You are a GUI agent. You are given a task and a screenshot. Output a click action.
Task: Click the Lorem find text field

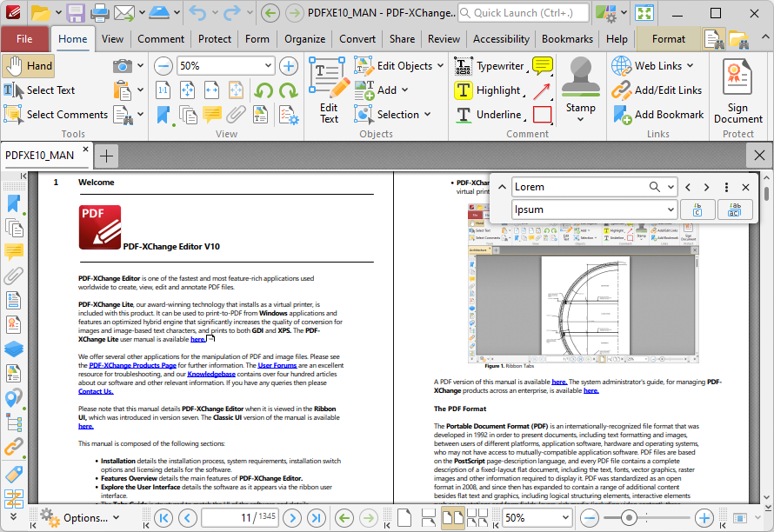(x=581, y=187)
